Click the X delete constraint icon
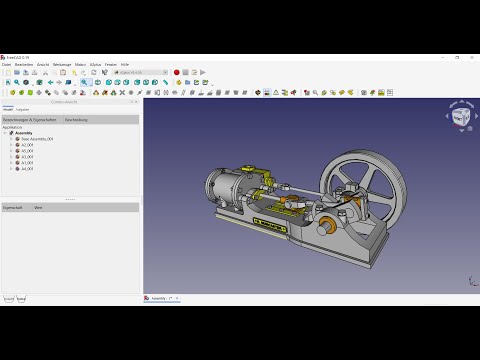The width and height of the screenshot is (480, 360). tap(122, 93)
